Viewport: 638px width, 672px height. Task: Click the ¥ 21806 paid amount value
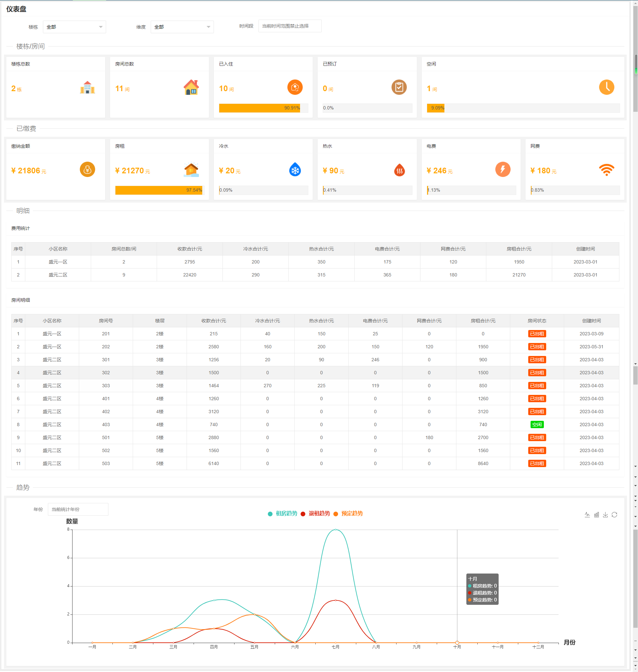pyautogui.click(x=29, y=171)
